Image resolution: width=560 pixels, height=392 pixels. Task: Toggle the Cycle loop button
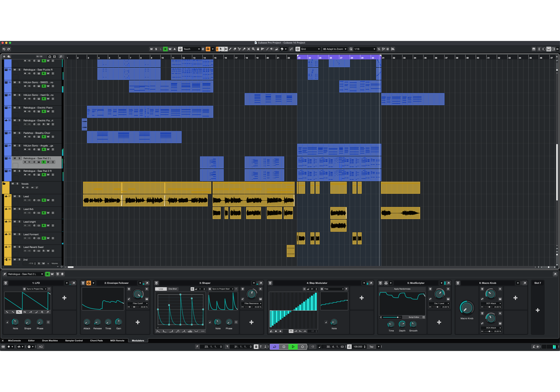(x=274, y=347)
